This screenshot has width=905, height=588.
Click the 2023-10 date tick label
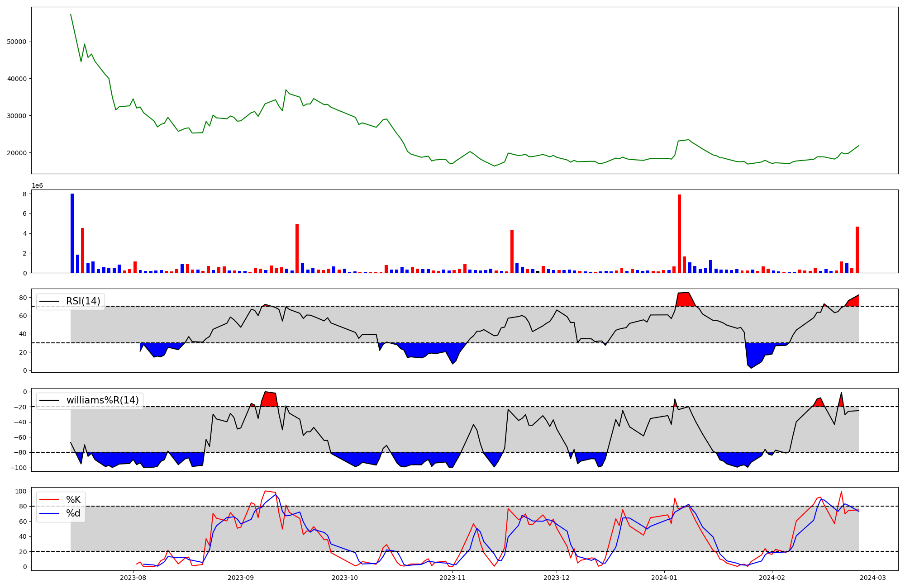click(x=345, y=577)
